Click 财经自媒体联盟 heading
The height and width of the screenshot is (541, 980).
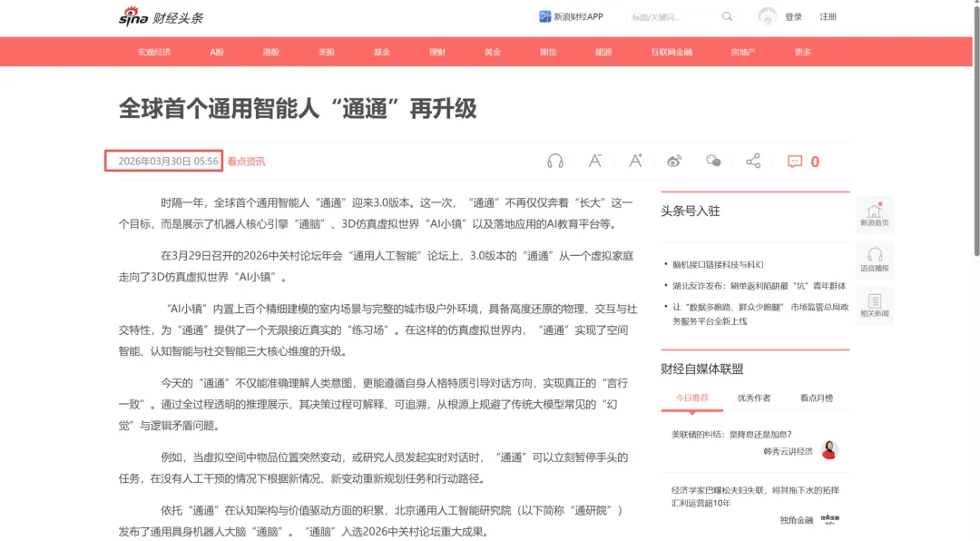(701, 369)
